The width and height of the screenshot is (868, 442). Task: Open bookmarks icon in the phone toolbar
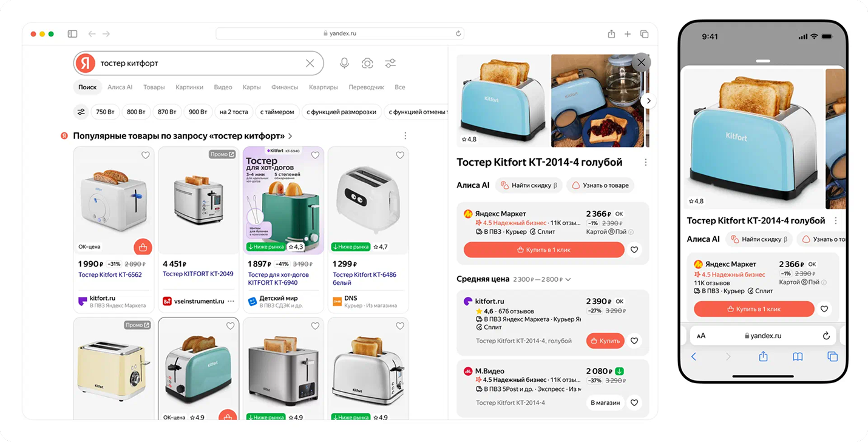pyautogui.click(x=798, y=356)
